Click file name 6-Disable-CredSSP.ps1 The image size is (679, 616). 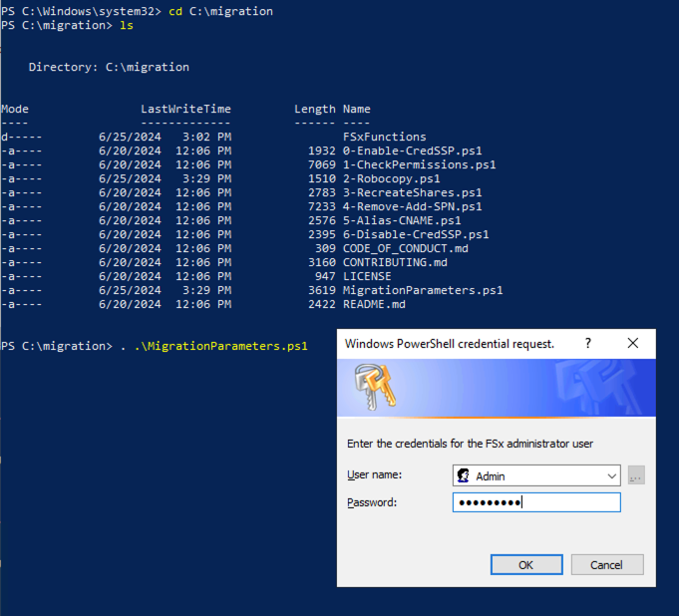416,234
